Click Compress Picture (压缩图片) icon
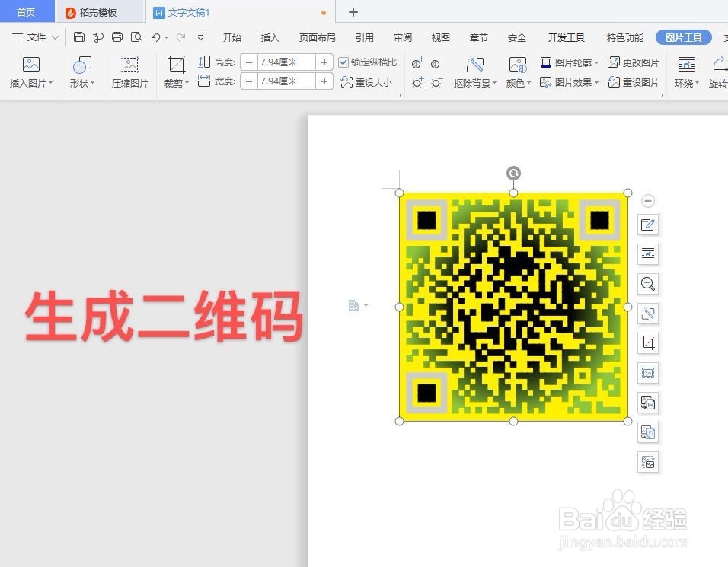This screenshot has height=567, width=728. [x=130, y=65]
